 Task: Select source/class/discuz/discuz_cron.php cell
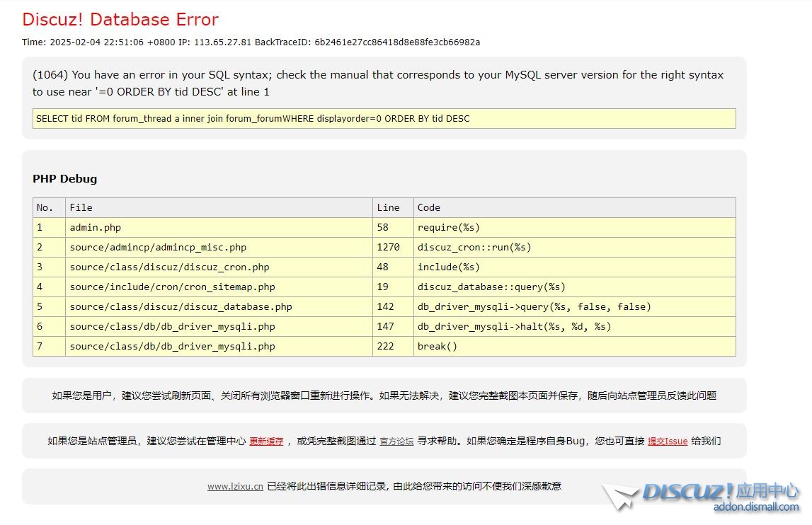click(x=219, y=267)
